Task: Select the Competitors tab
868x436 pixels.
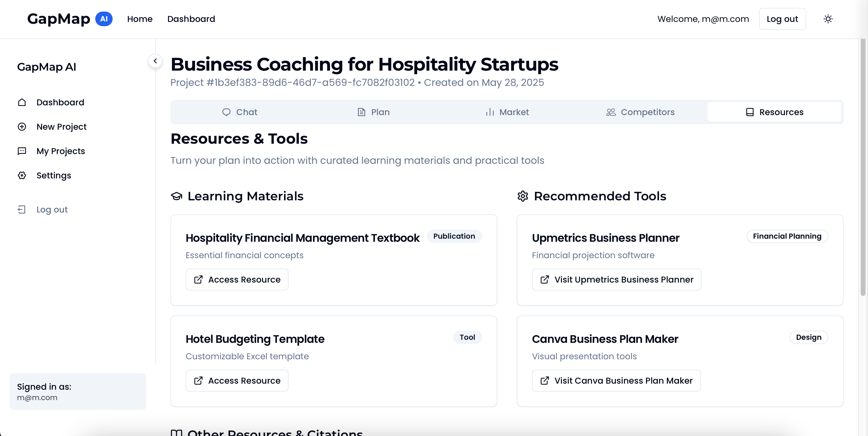Action: click(640, 112)
